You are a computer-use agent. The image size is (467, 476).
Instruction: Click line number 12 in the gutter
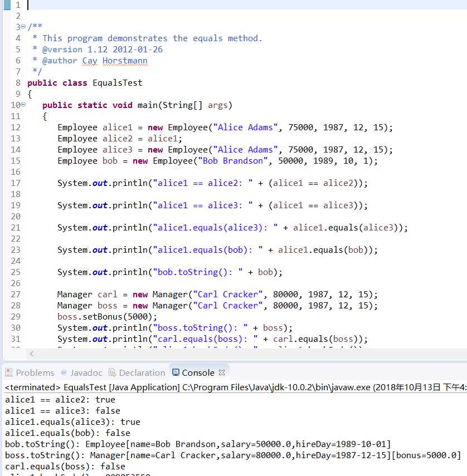pyautogui.click(x=16, y=127)
